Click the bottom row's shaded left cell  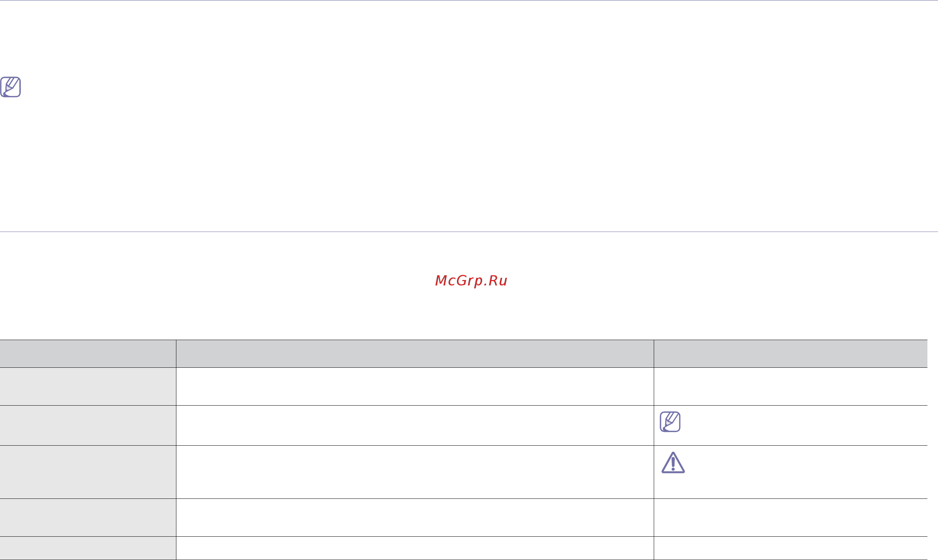[x=88, y=548]
